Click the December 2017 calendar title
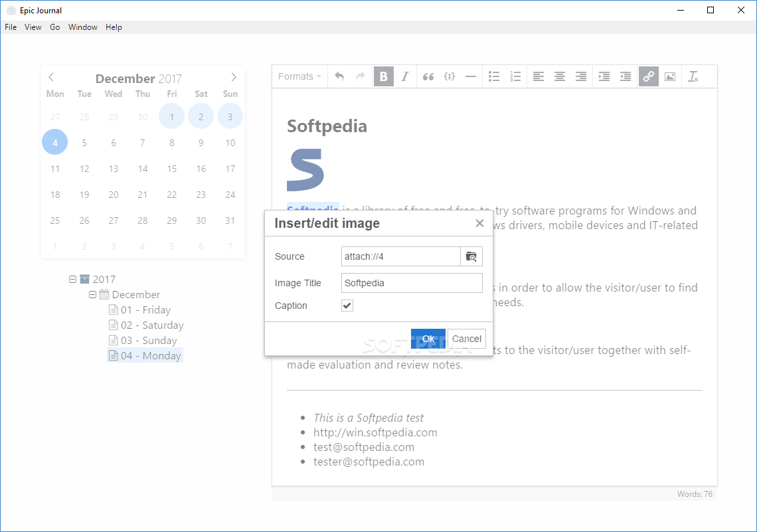The image size is (757, 532). tap(139, 78)
